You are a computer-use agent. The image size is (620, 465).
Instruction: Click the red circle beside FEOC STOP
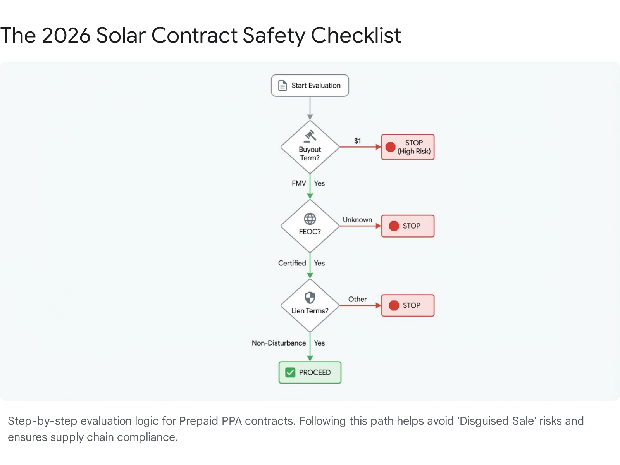(x=394, y=226)
